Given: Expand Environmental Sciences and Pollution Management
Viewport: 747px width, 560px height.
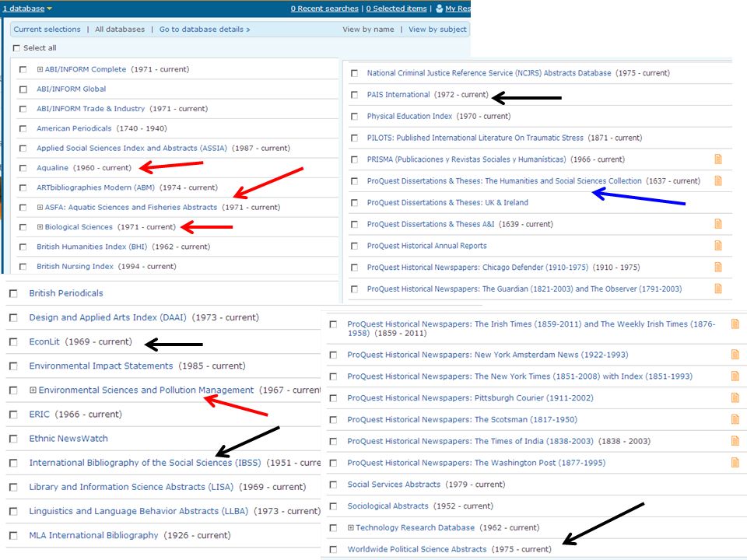Looking at the screenshot, I should tap(33, 390).
